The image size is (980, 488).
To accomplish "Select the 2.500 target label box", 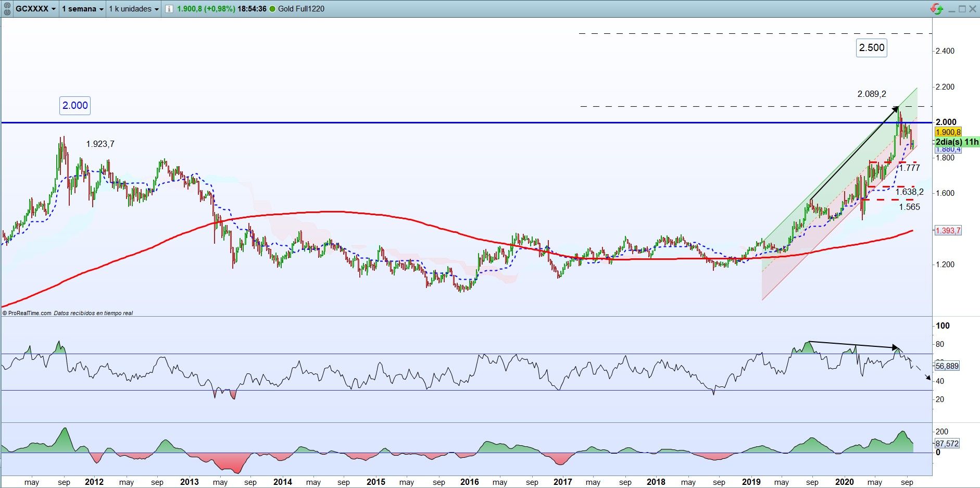I will click(872, 48).
